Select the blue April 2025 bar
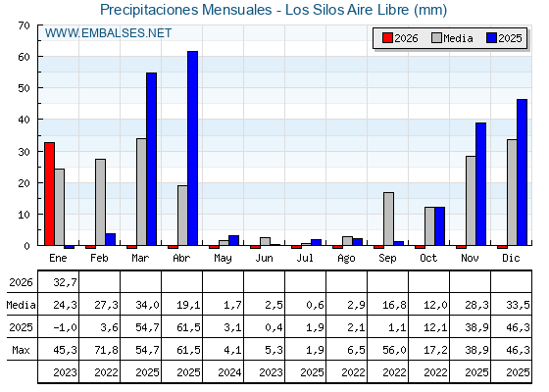The height and width of the screenshot is (392, 549). pos(192,148)
